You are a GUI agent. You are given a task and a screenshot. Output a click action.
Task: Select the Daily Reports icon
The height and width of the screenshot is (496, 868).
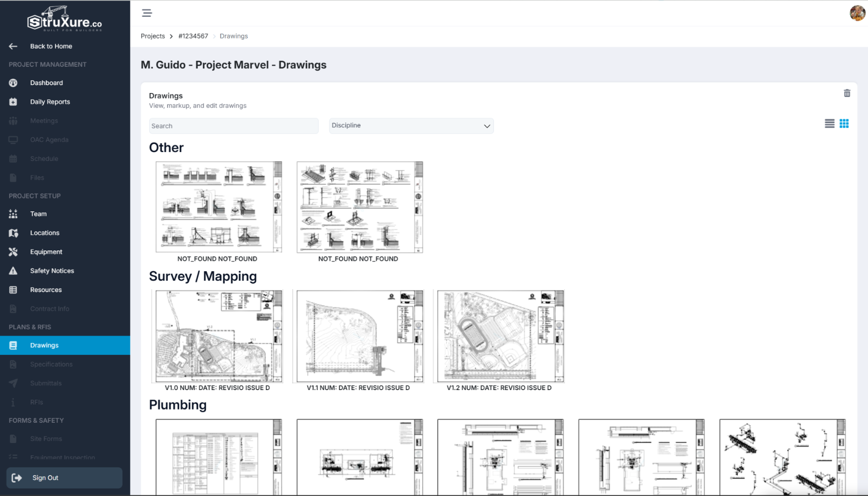[13, 101]
